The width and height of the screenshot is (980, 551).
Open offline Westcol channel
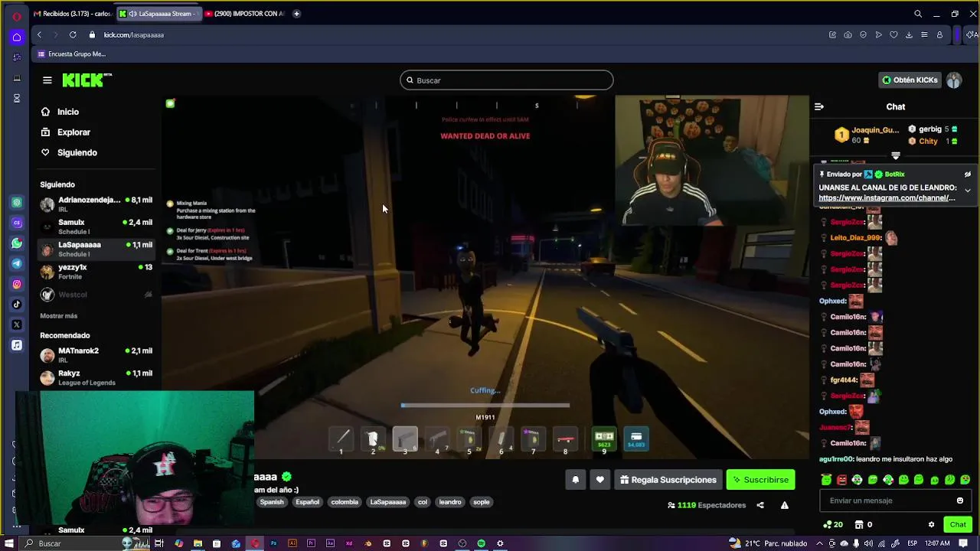(96, 295)
